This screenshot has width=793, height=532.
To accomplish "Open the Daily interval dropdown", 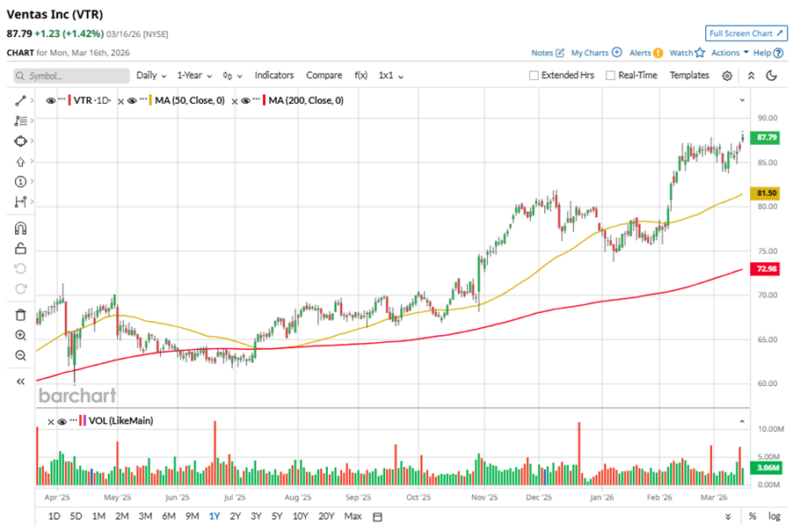I will 151,76.
